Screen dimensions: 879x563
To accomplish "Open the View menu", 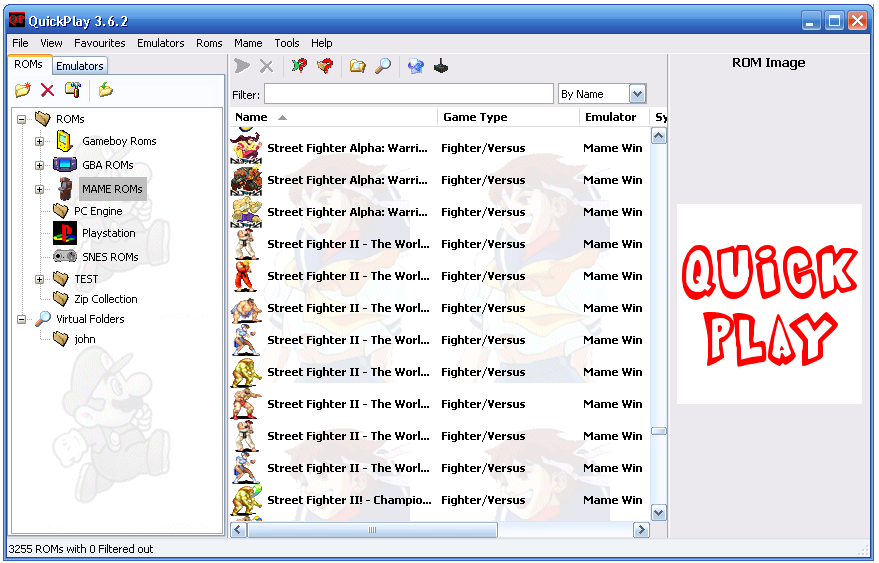I will point(51,43).
